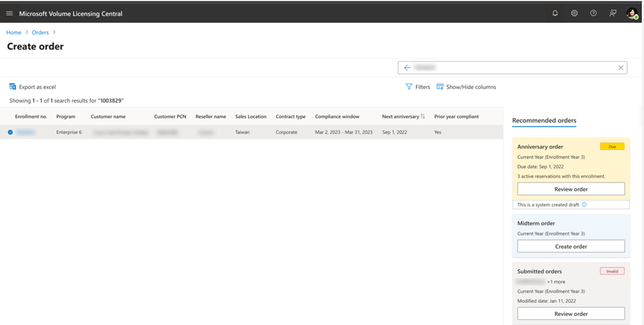Click the 'Sep 1, 2022' next anniversary cell

394,132
